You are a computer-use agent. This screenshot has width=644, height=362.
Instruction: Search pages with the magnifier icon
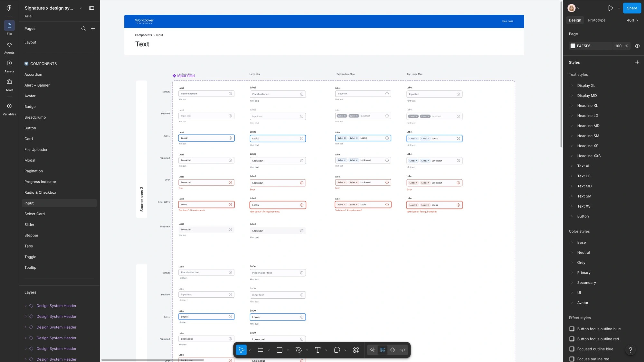(83, 29)
